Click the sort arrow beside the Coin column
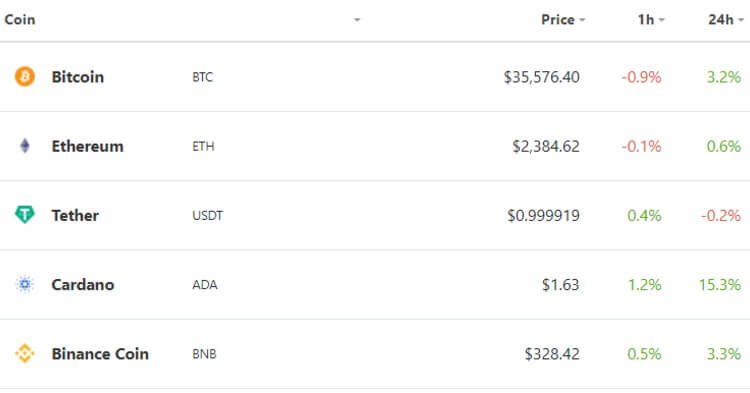This screenshot has height=393, width=750. pos(357,20)
